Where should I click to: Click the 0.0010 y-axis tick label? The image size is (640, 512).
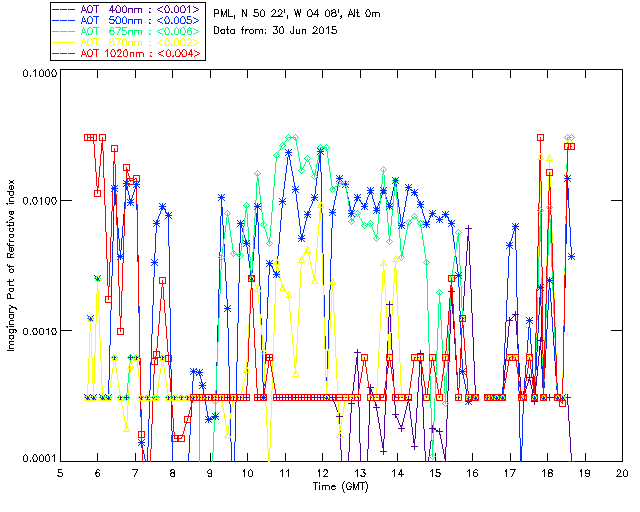point(39,331)
